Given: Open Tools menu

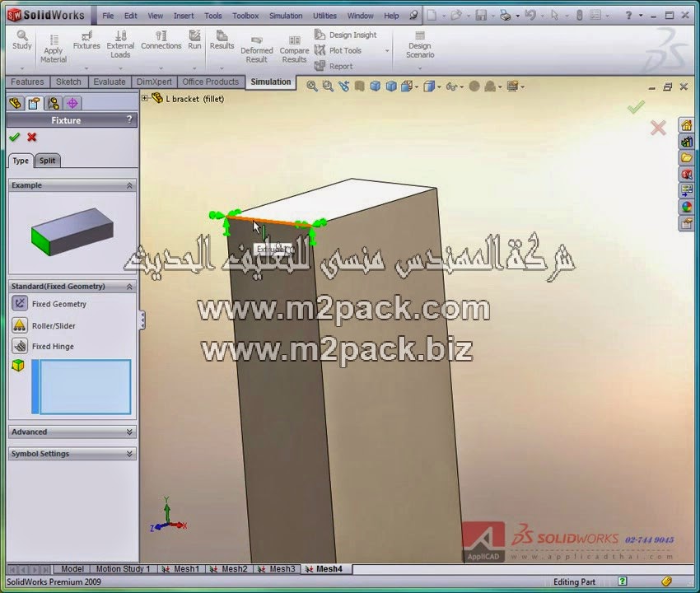Looking at the screenshot, I should pos(213,16).
